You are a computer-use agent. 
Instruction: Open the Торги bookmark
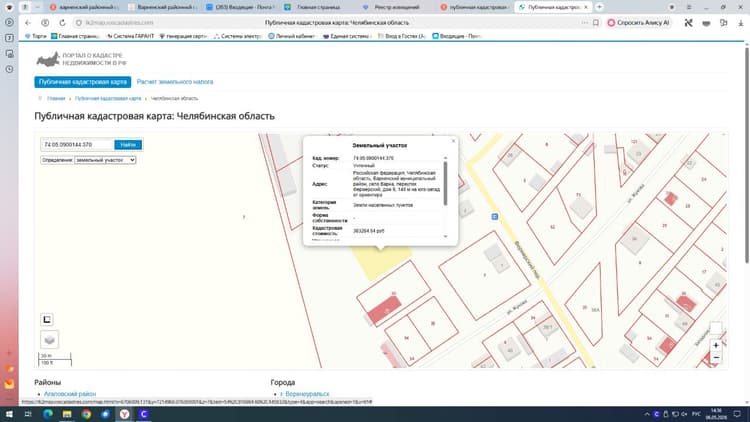[35, 36]
